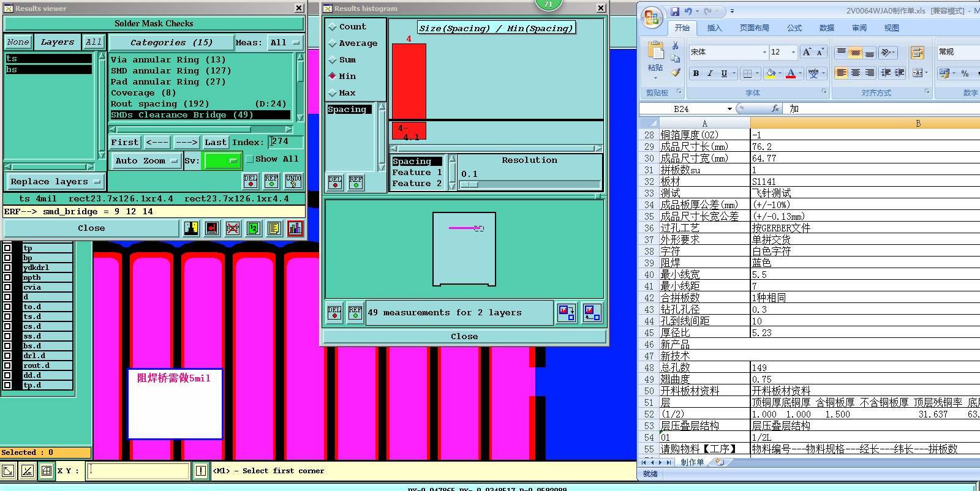
Task: Click the Layers button in Results viewer
Action: click(57, 42)
